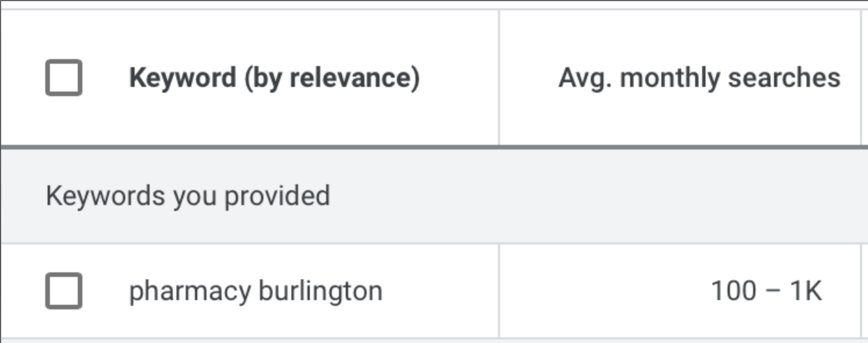Click the 100 – 1K search volume value
The image size is (868, 343).
766,291
